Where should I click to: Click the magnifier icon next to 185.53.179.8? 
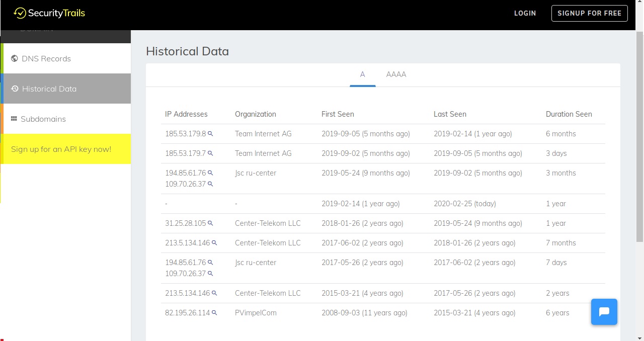[211, 134]
